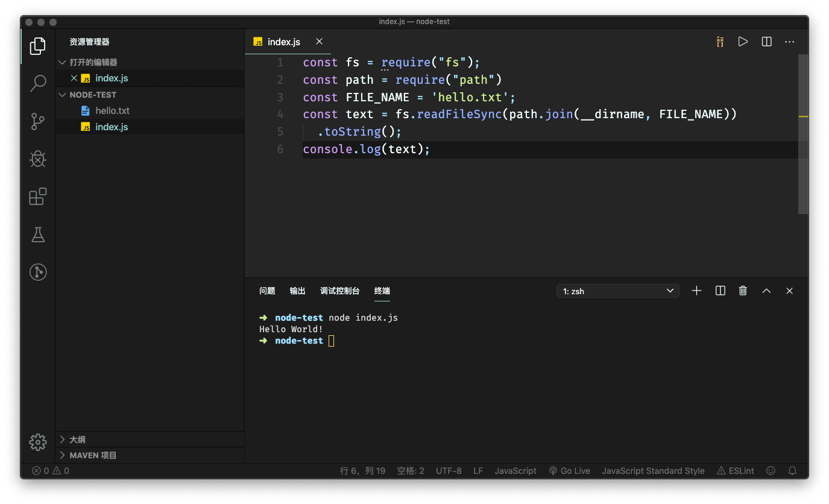Open the Test flask view
The height and width of the screenshot is (504, 829).
37,235
